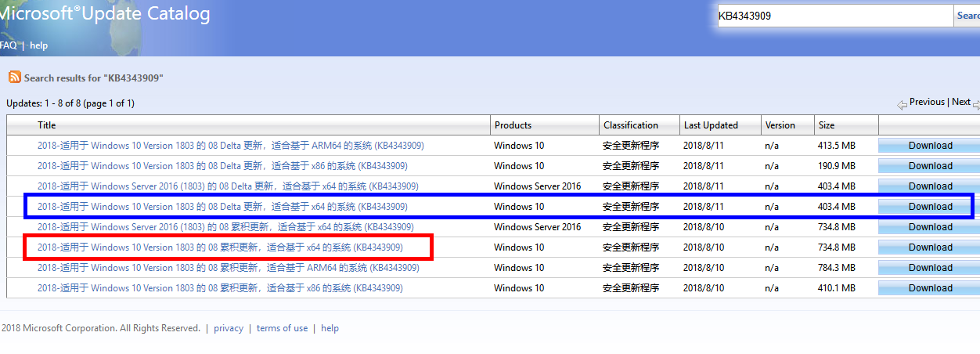Click the Previous arrow icon
The height and width of the screenshot is (354, 980).
902,103
